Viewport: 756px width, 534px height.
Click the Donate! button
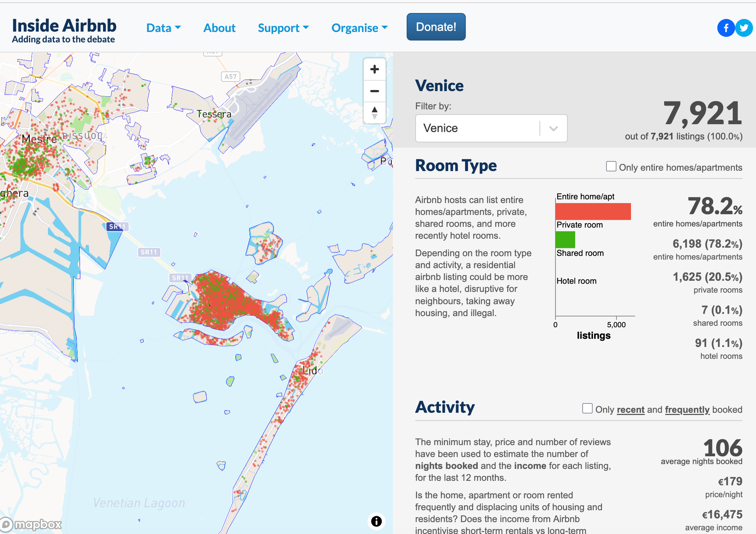(436, 27)
